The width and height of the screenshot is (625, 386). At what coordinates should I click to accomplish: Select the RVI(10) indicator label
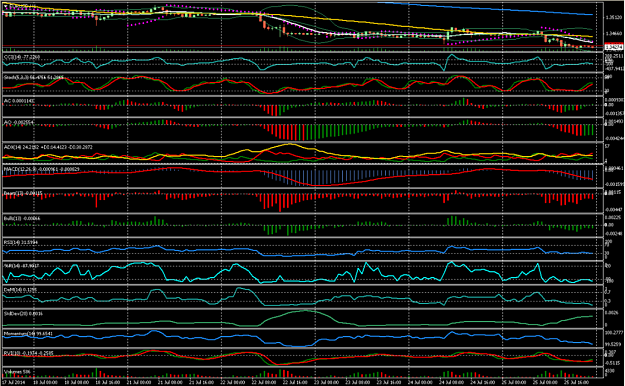(29, 353)
